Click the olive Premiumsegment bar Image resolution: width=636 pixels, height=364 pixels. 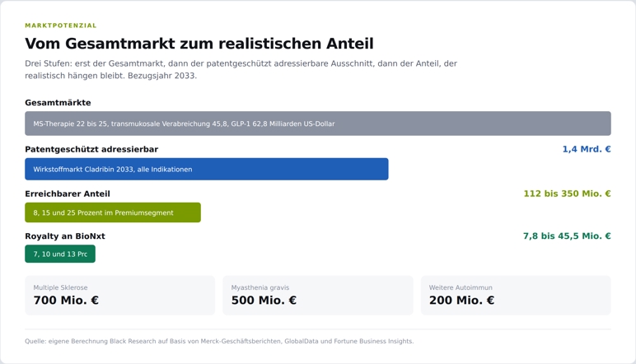click(x=113, y=212)
